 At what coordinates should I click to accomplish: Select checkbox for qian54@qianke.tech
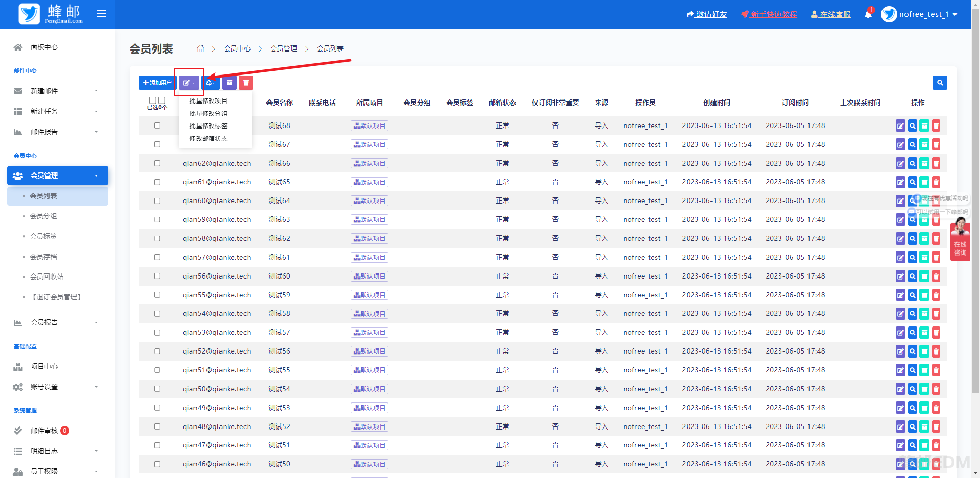[157, 314]
